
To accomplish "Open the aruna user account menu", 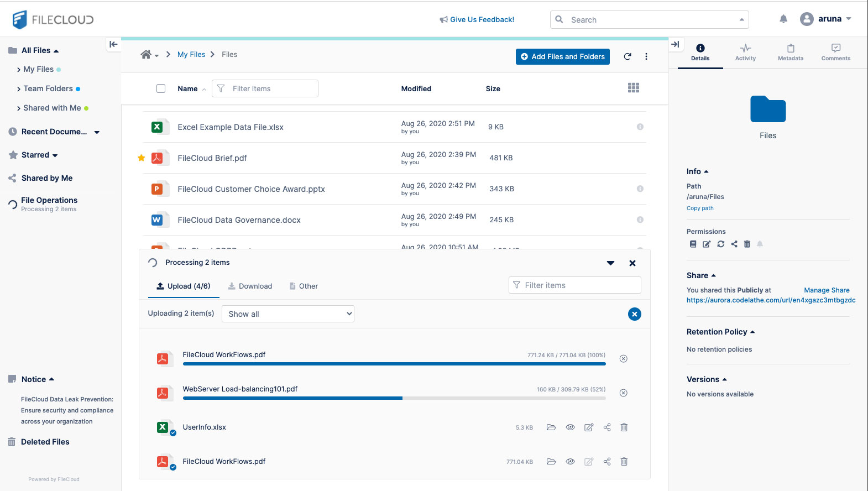I will (x=825, y=19).
